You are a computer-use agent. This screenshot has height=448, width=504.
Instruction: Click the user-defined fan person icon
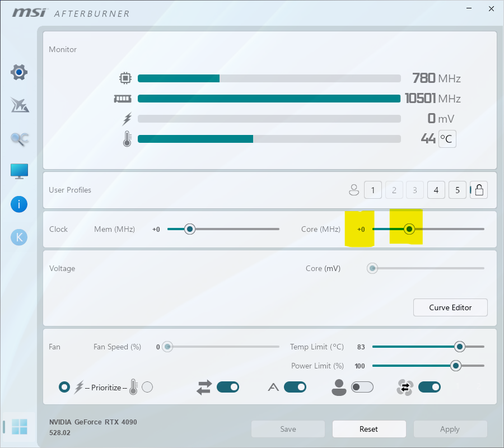339,388
